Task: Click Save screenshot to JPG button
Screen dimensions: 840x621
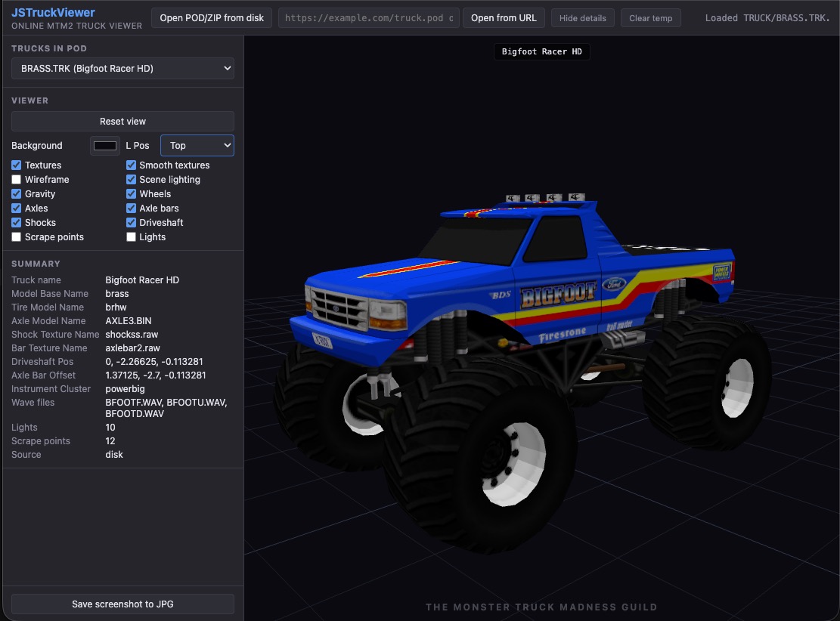Action: coord(122,604)
